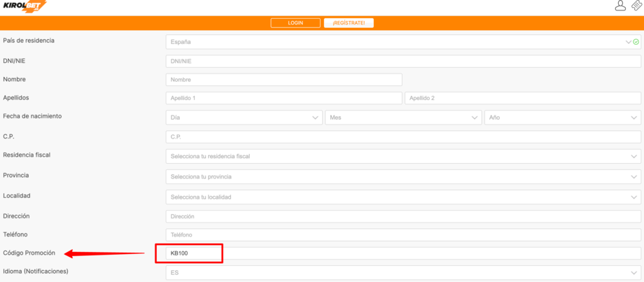Click the C.P. postal code field

pos(403,137)
